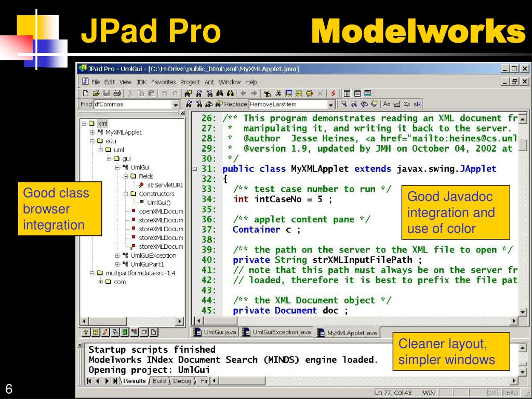Screen dimensions: 532x399
Task: Click the J document icon left of File menu
Action: click(86, 82)
